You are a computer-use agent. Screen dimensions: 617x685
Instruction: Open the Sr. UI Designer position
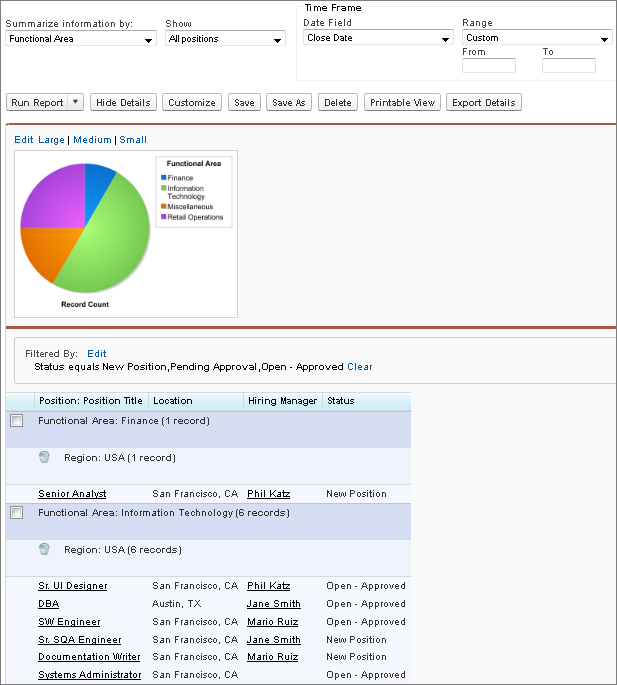click(x=73, y=586)
